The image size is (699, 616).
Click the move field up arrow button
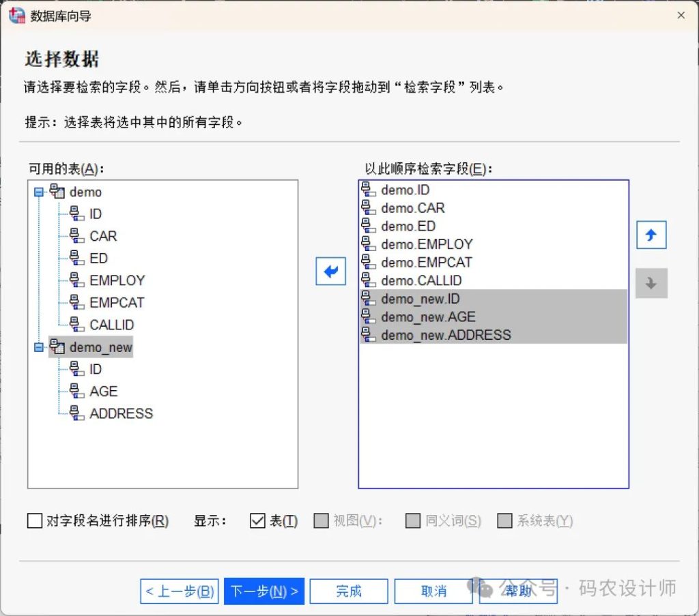[x=651, y=235]
